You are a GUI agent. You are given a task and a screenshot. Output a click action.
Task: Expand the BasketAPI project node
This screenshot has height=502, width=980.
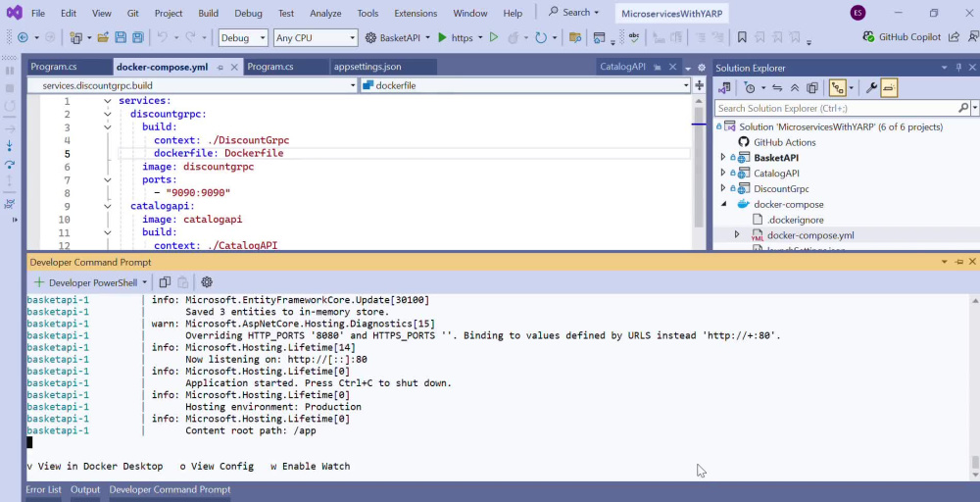[723, 158]
